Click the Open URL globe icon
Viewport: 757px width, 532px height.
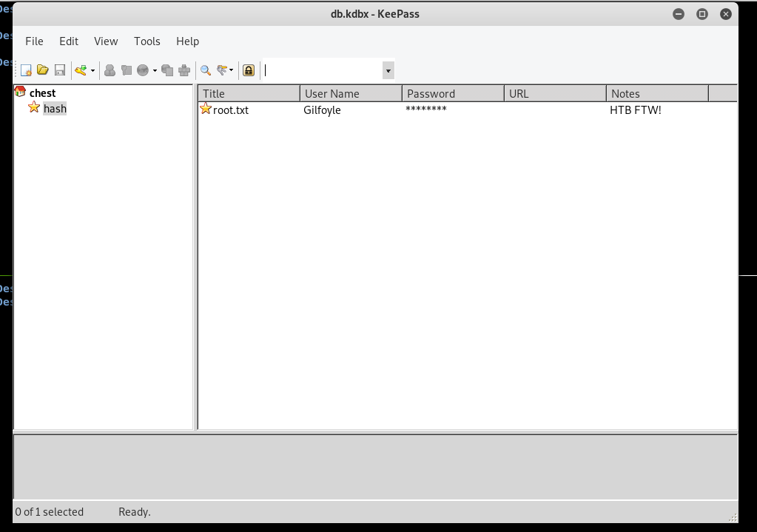(143, 70)
